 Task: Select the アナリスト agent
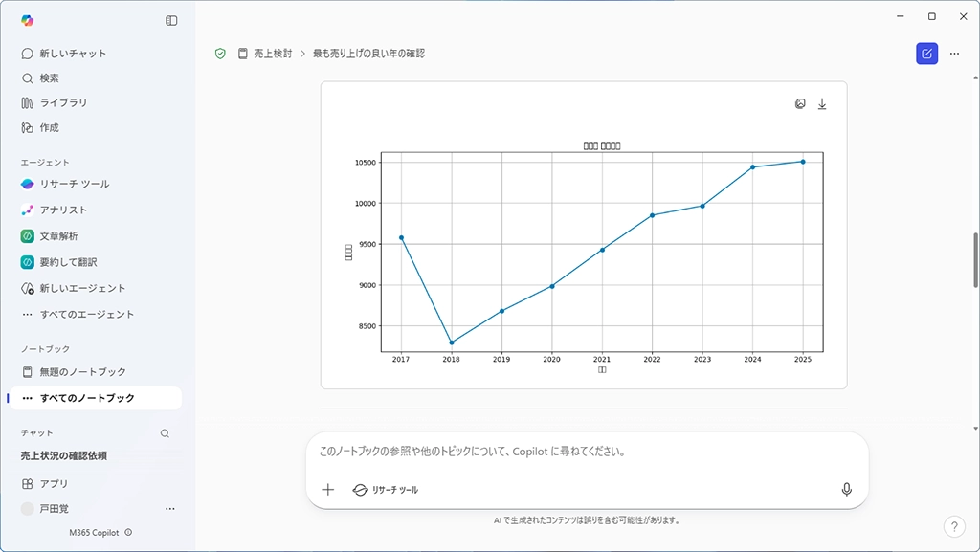click(63, 210)
